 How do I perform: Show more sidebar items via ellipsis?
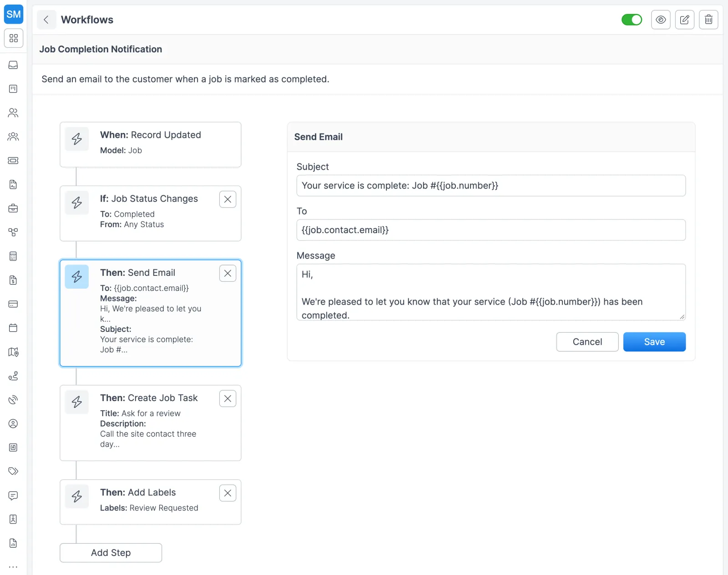(13, 567)
